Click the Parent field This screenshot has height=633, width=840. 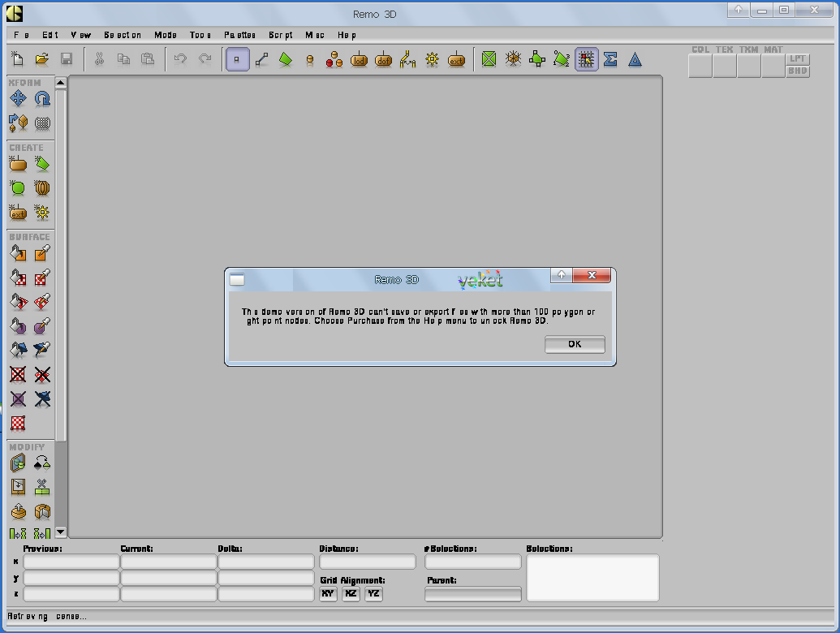click(x=473, y=594)
